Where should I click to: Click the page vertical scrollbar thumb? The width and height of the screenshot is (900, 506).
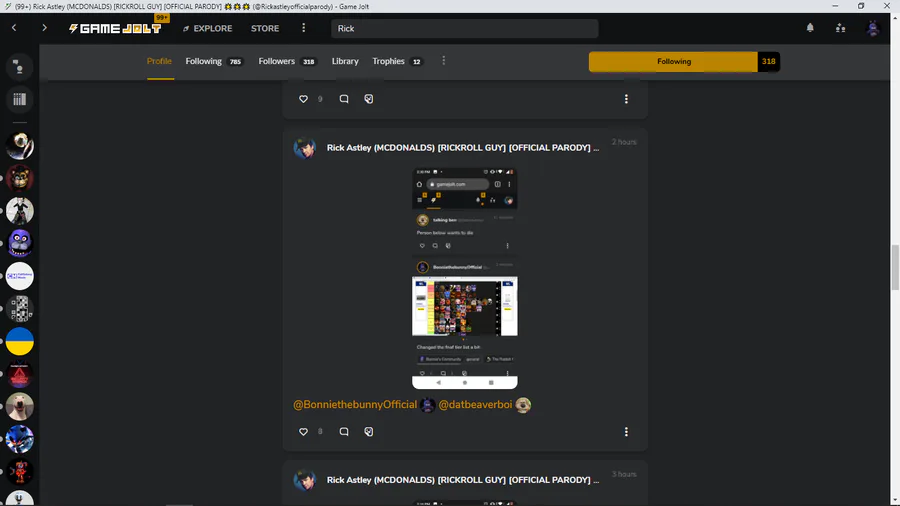click(x=895, y=267)
